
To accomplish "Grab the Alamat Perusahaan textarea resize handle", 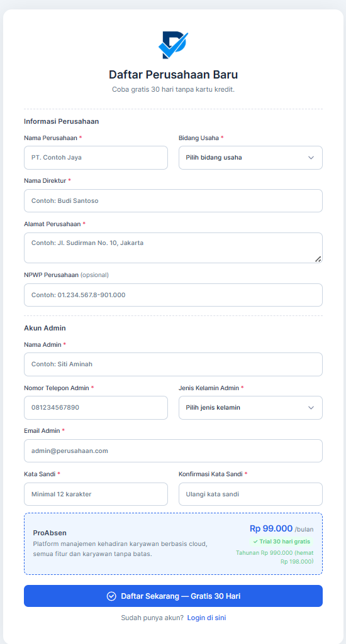I will [318, 259].
